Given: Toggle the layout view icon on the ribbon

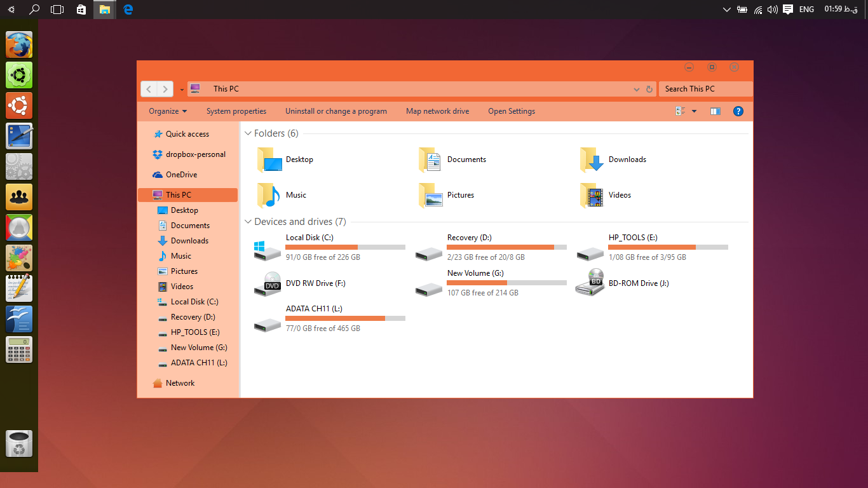Looking at the screenshot, I should 679,111.
